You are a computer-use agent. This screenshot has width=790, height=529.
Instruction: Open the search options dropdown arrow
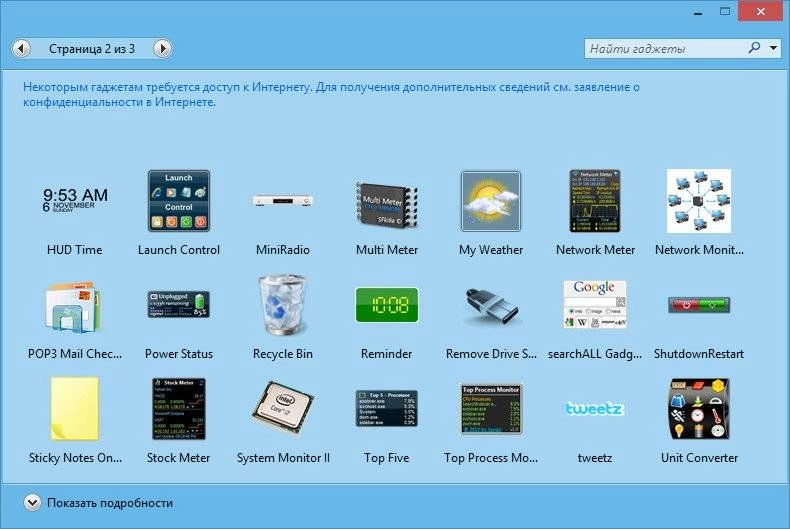coord(773,48)
